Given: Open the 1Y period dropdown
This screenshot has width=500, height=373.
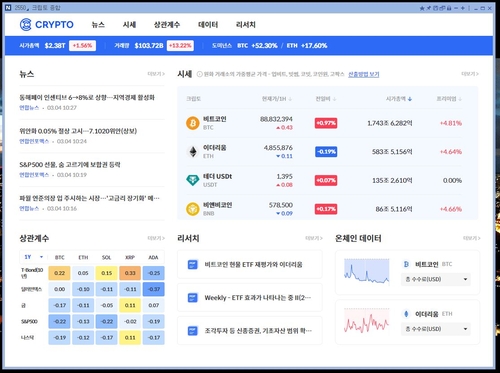Looking at the screenshot, I should pos(33,257).
